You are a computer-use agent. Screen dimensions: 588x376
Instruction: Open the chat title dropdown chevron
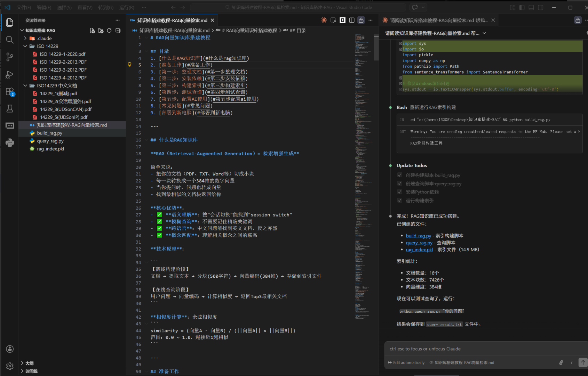(x=484, y=33)
